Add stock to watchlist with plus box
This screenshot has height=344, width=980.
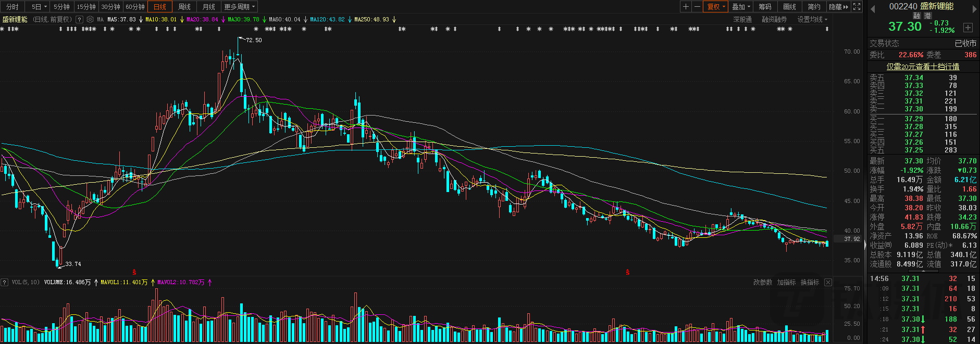pos(968,28)
